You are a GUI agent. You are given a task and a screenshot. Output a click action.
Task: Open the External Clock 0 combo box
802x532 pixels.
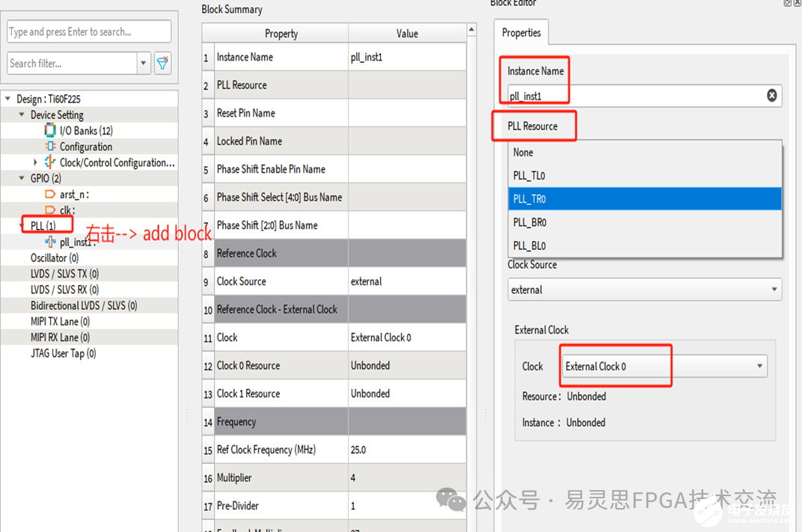pyautogui.click(x=664, y=366)
